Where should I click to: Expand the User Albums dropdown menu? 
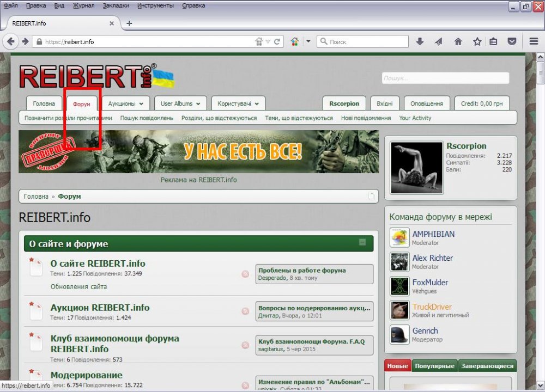point(180,103)
